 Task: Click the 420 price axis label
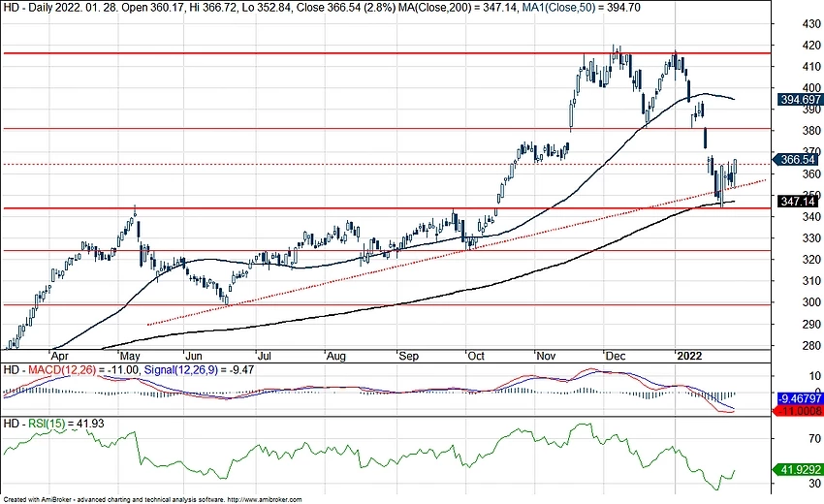coord(811,46)
